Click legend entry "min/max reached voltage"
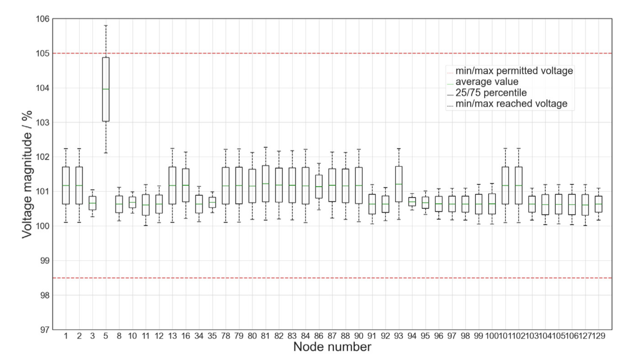The height and width of the screenshot is (364, 636). tap(511, 104)
